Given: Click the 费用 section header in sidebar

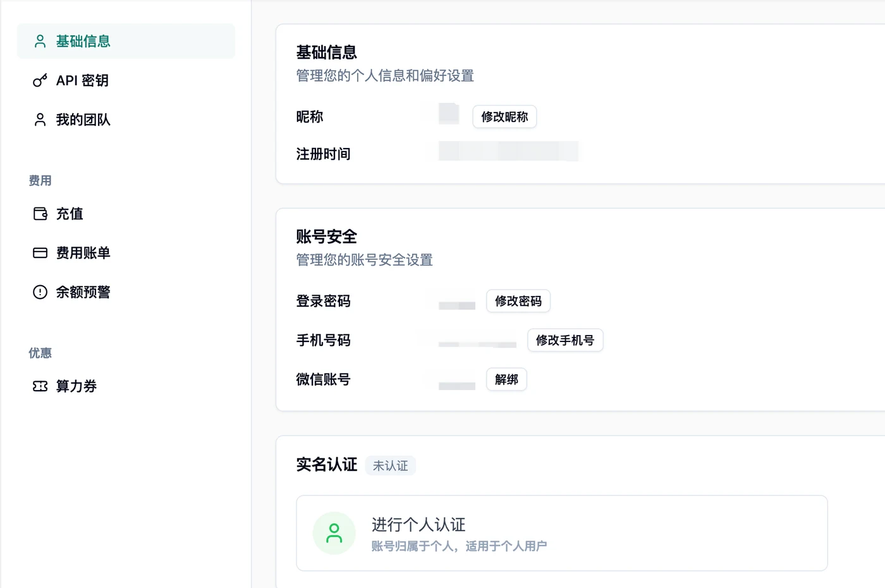Looking at the screenshot, I should (x=40, y=181).
